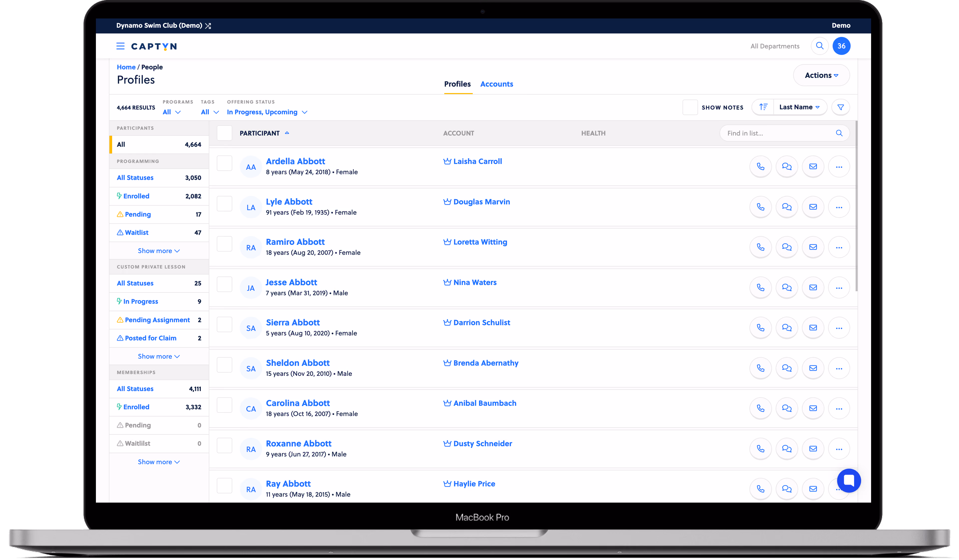Click the All Departments selector

click(x=774, y=46)
